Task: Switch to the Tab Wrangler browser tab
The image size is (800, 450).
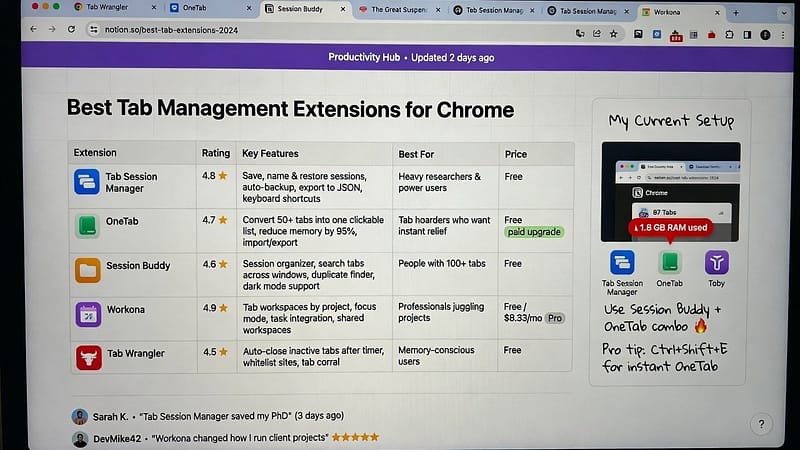Action: point(113,7)
